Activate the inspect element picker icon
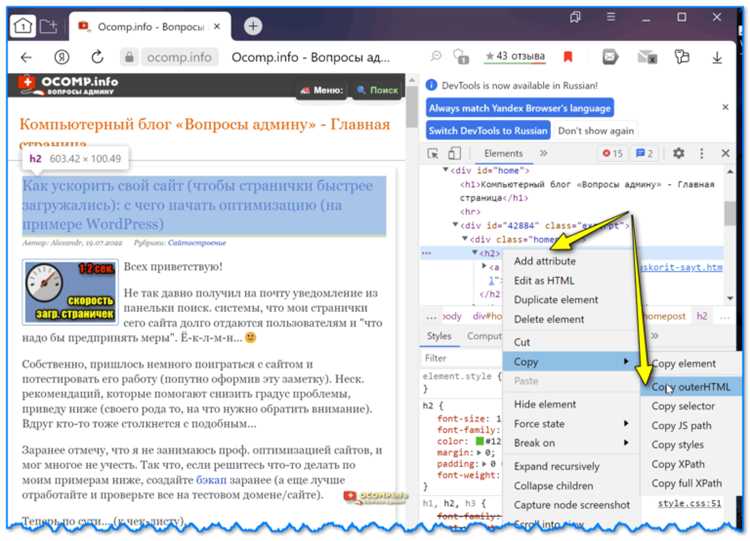750x541 pixels. point(433,154)
